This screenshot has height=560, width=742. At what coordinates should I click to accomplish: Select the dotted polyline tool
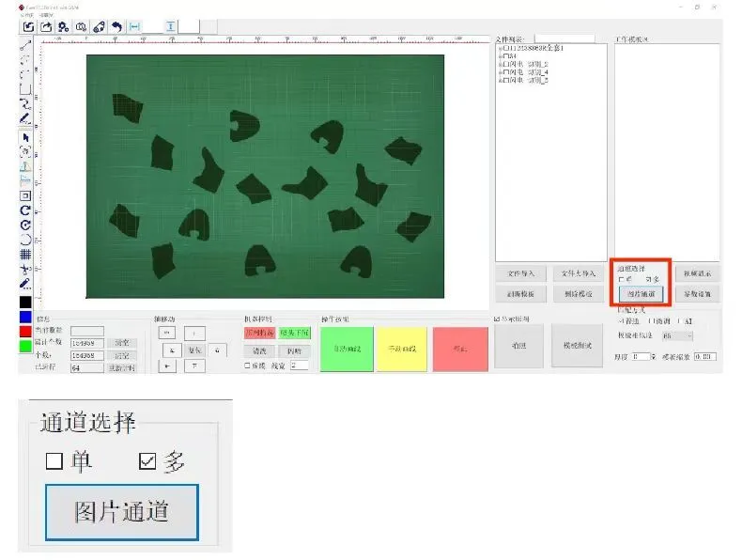click(x=25, y=60)
